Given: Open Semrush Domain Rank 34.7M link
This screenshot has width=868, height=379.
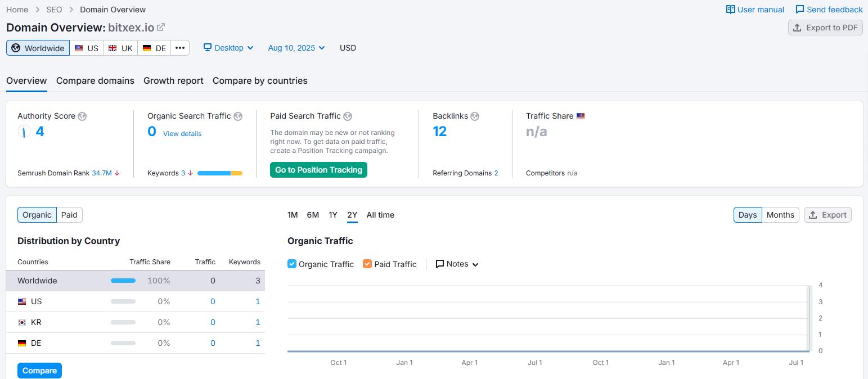Looking at the screenshot, I should click(x=102, y=173).
